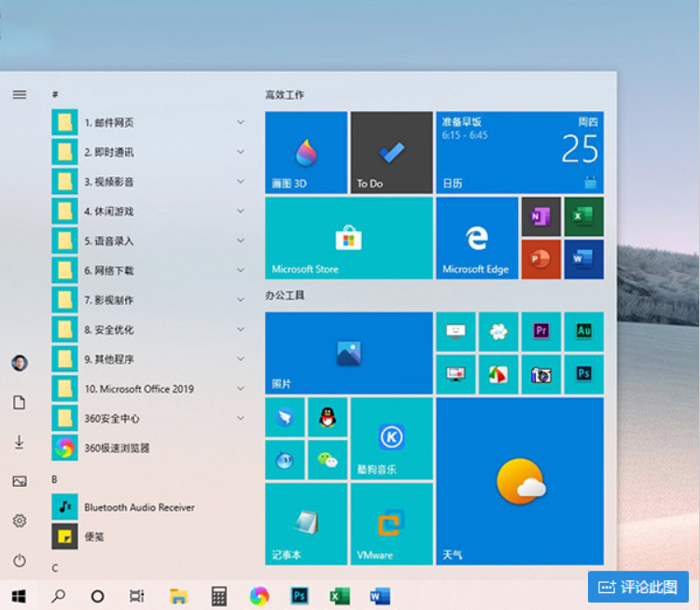This screenshot has height=610, width=700.
Task: Open the blue fish-icon tile near WeChat
Action: click(x=285, y=460)
